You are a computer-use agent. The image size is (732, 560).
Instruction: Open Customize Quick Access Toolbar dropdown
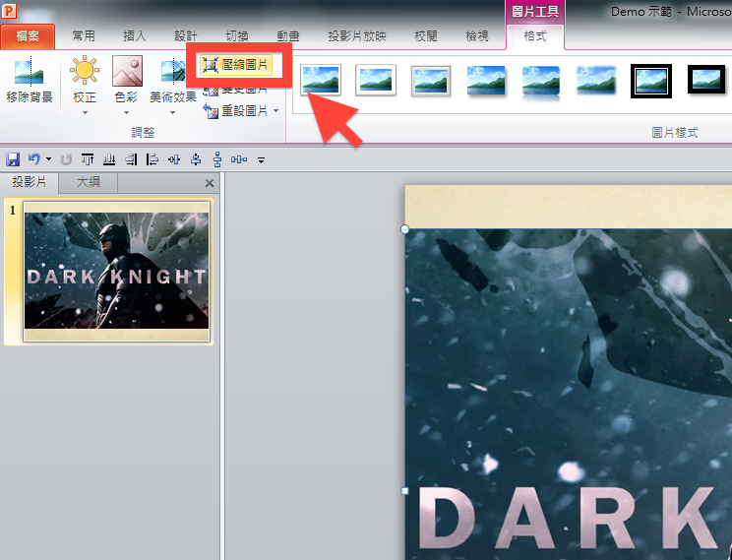coord(261,160)
